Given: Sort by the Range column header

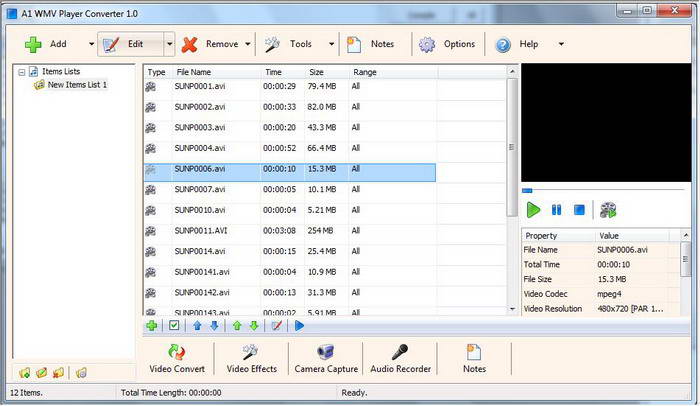Looking at the screenshot, I should 393,72.
